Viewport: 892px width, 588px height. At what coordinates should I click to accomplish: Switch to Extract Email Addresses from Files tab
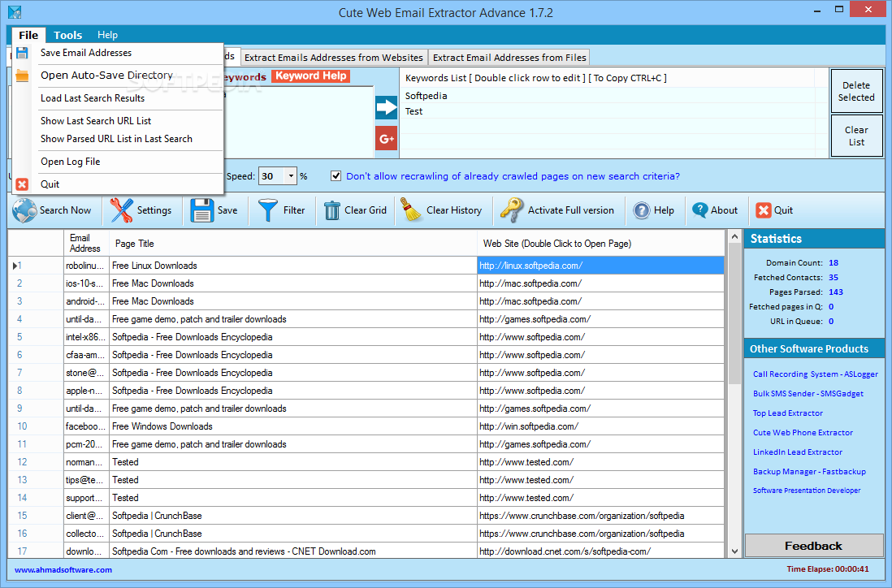point(509,58)
